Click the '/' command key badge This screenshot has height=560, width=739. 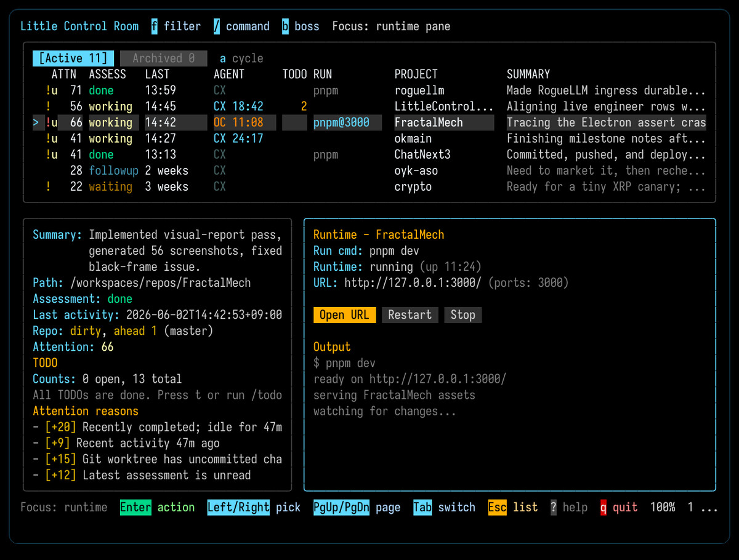tap(217, 26)
